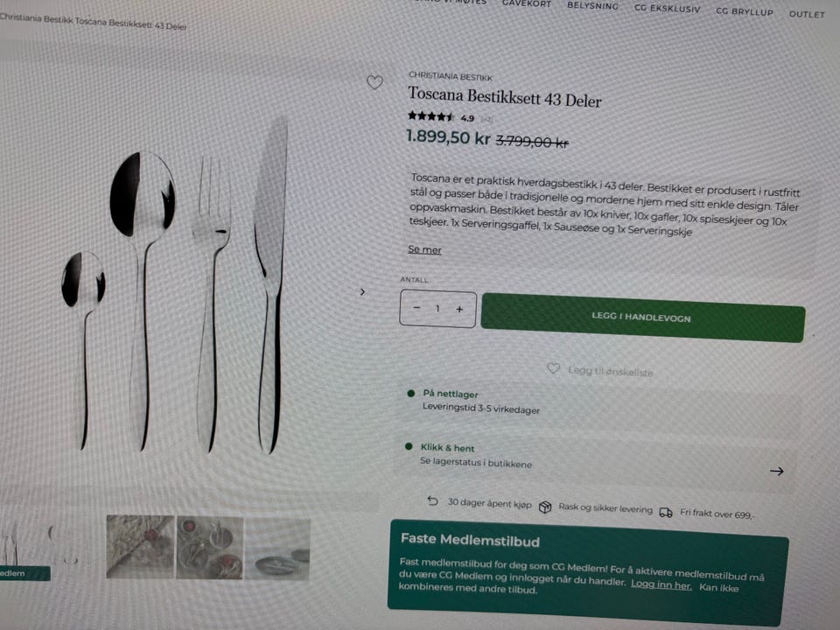The image size is (840, 630).
Task: Increase quantity with plus button
Action: [x=459, y=309]
